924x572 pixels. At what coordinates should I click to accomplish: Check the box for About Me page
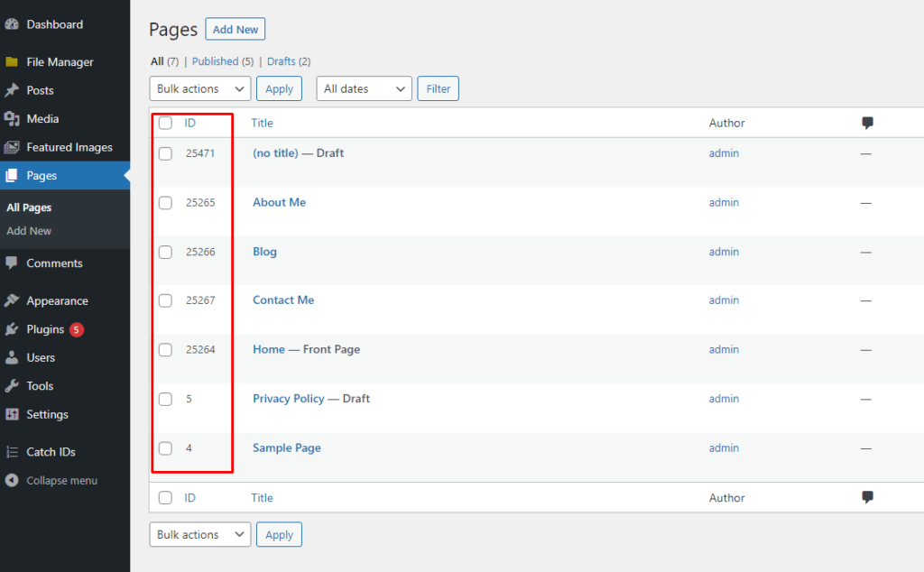tap(166, 203)
